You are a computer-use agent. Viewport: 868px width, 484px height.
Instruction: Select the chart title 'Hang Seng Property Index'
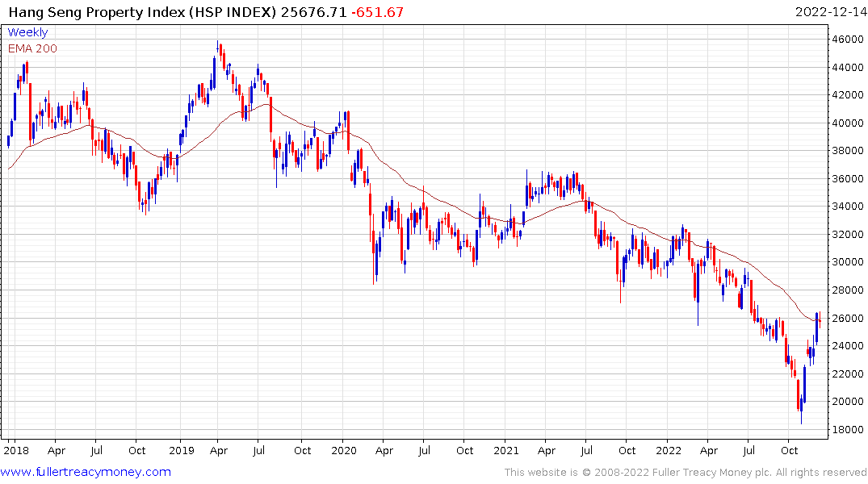coord(97,12)
